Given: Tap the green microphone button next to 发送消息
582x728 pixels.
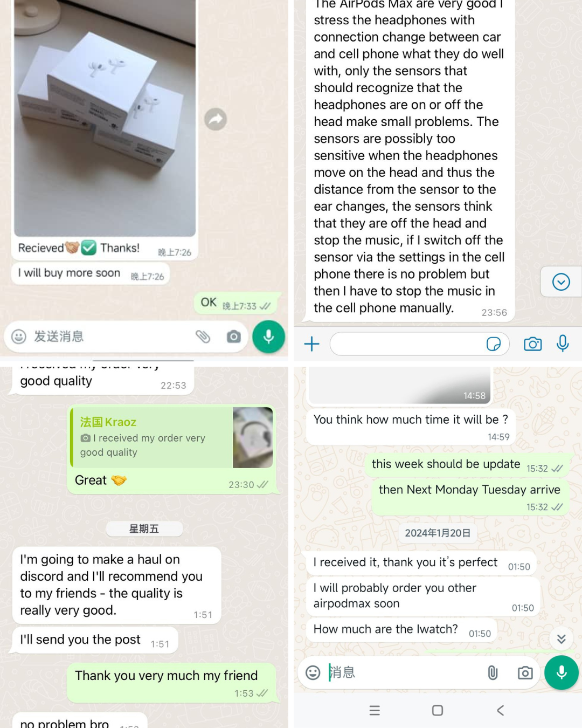Looking at the screenshot, I should [x=268, y=337].
